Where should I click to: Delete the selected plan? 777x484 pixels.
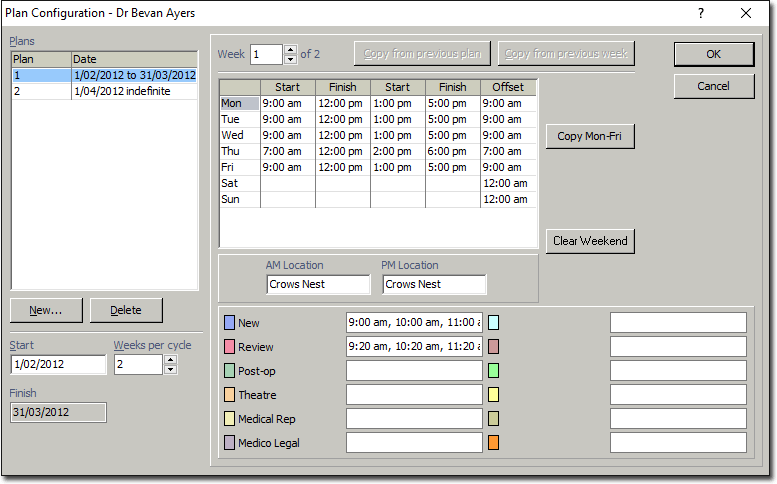coord(126,311)
